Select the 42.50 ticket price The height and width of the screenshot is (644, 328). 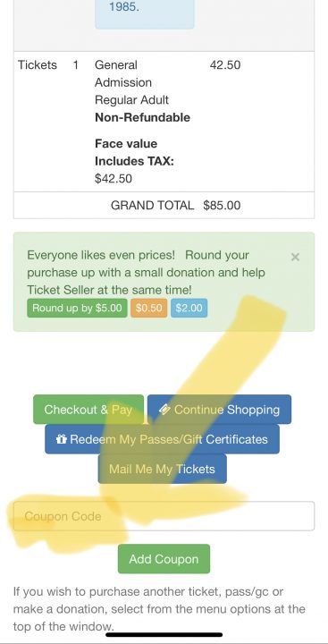pos(225,65)
